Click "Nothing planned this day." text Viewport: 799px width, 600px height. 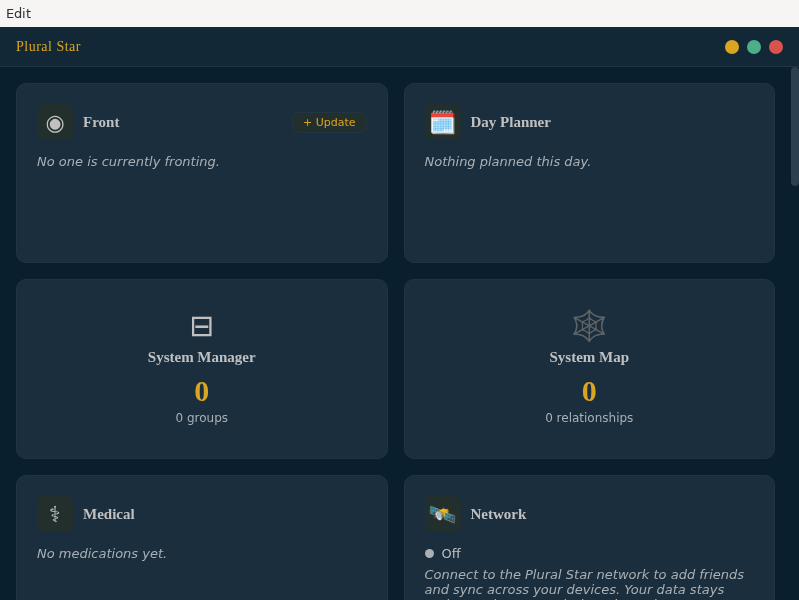[508, 162]
